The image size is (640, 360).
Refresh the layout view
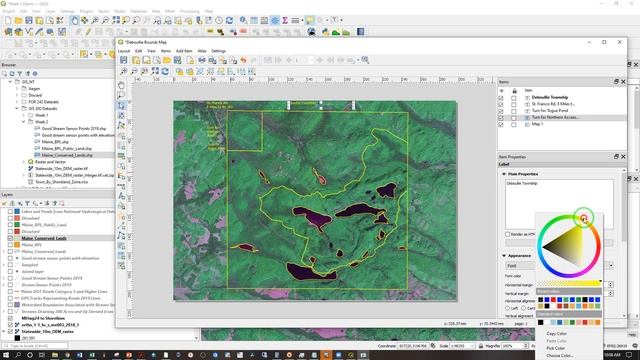pyautogui.click(x=165, y=71)
